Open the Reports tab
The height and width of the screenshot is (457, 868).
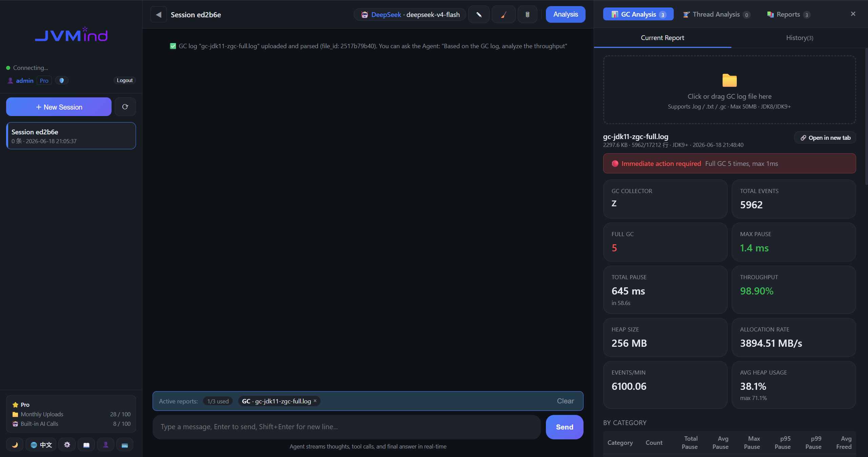[788, 14]
